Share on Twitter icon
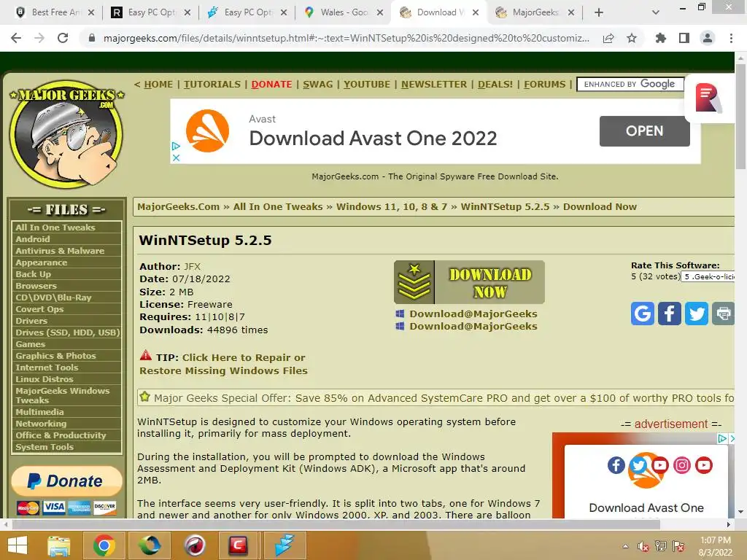The height and width of the screenshot is (560, 747). coord(697,314)
